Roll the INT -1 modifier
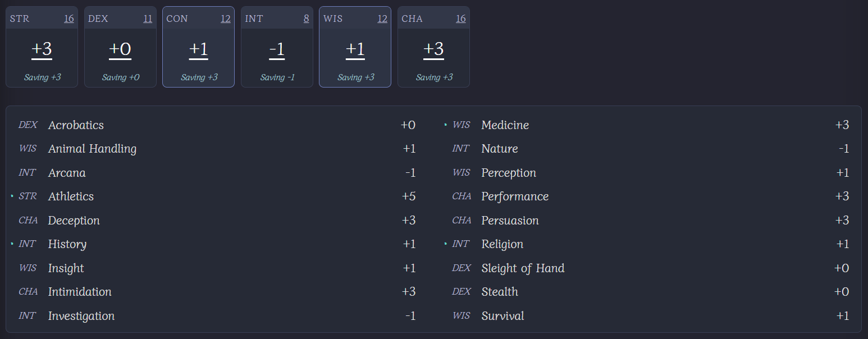868x339 pixels. [x=277, y=49]
